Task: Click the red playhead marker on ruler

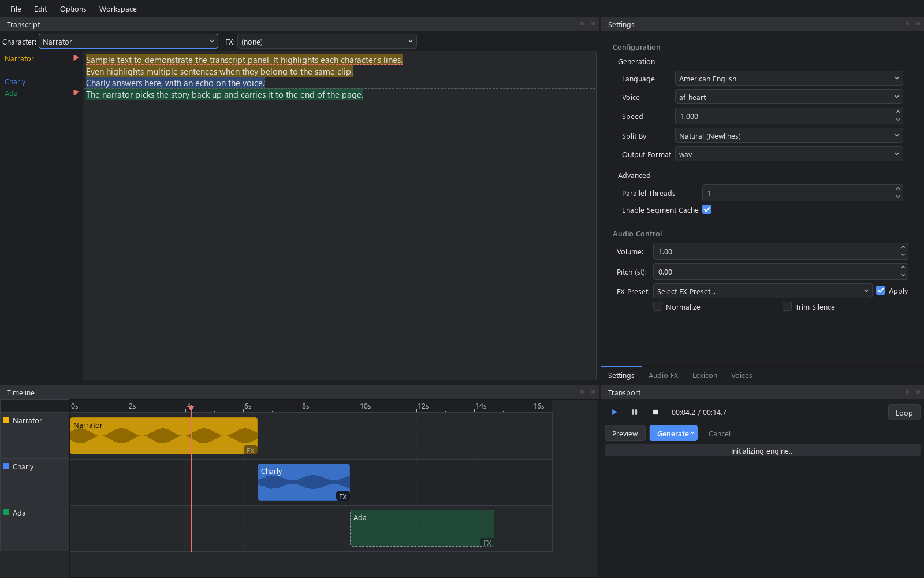Action: tap(191, 407)
